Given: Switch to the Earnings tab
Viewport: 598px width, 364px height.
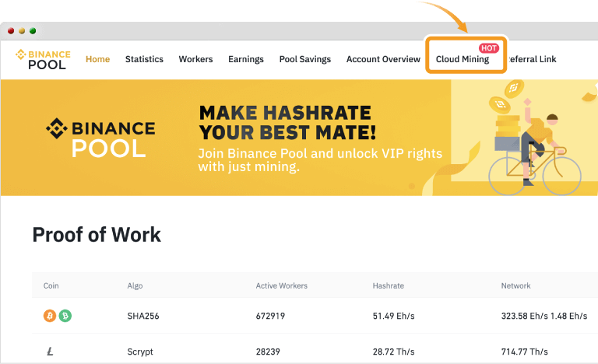Looking at the screenshot, I should 246,59.
